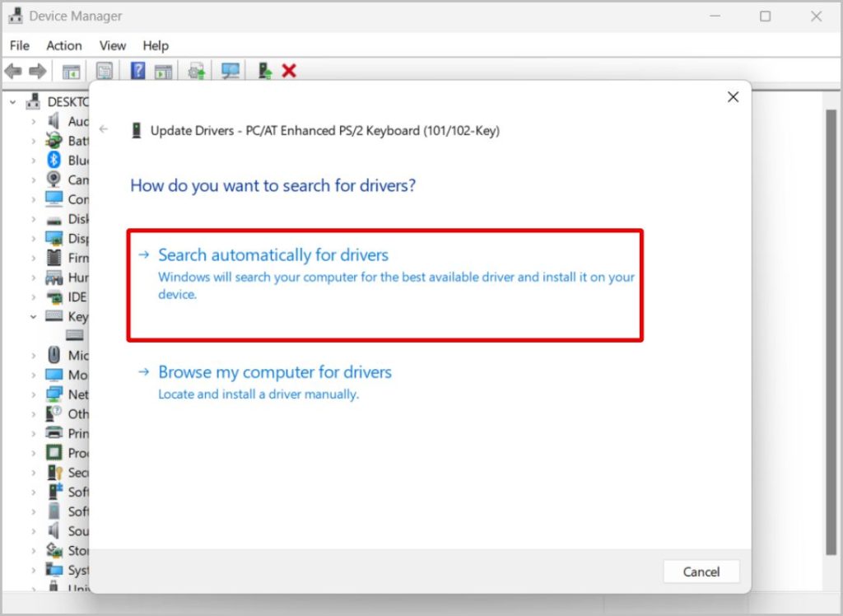Image resolution: width=843 pixels, height=616 pixels.
Task: Close the Update Drivers dialog with X
Action: [733, 97]
